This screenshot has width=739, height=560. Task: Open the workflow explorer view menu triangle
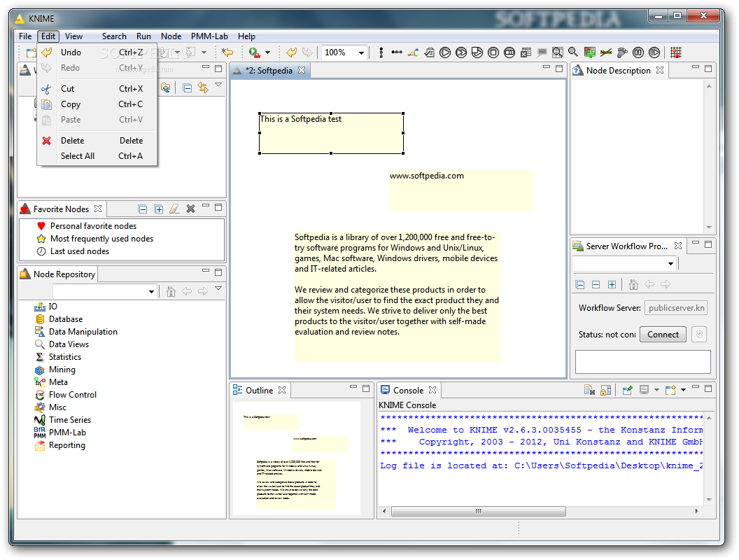(x=218, y=85)
